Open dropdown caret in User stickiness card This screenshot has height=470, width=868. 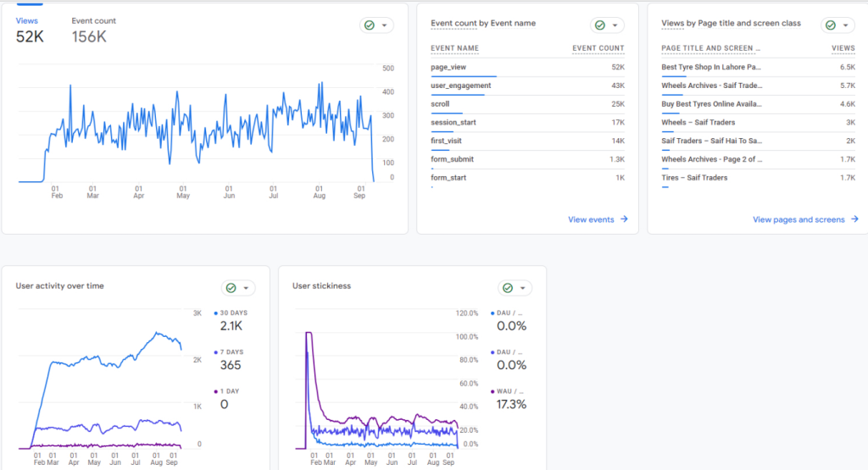[x=523, y=288]
